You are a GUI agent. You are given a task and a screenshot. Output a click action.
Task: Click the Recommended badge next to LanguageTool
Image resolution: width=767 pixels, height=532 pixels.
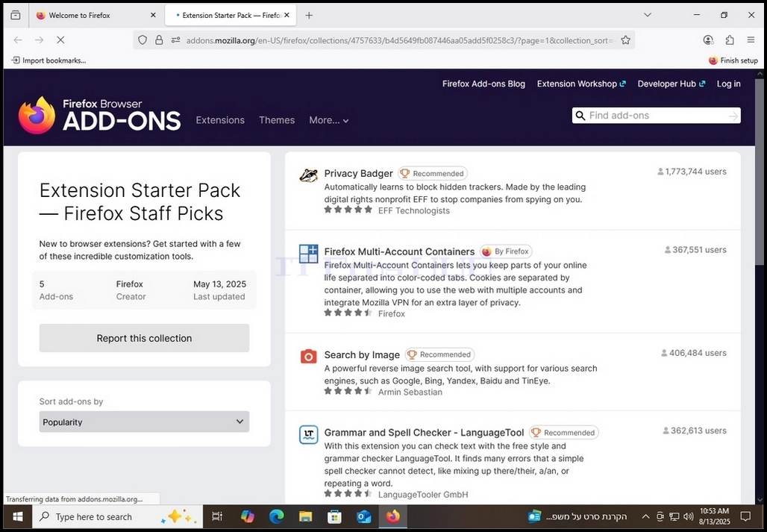click(x=563, y=433)
